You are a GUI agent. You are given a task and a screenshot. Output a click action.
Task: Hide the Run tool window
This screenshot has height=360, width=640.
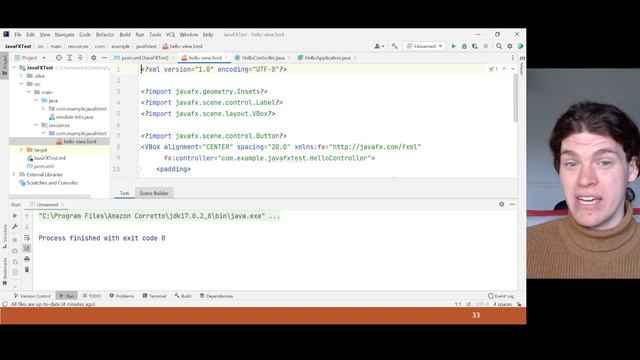[512, 204]
